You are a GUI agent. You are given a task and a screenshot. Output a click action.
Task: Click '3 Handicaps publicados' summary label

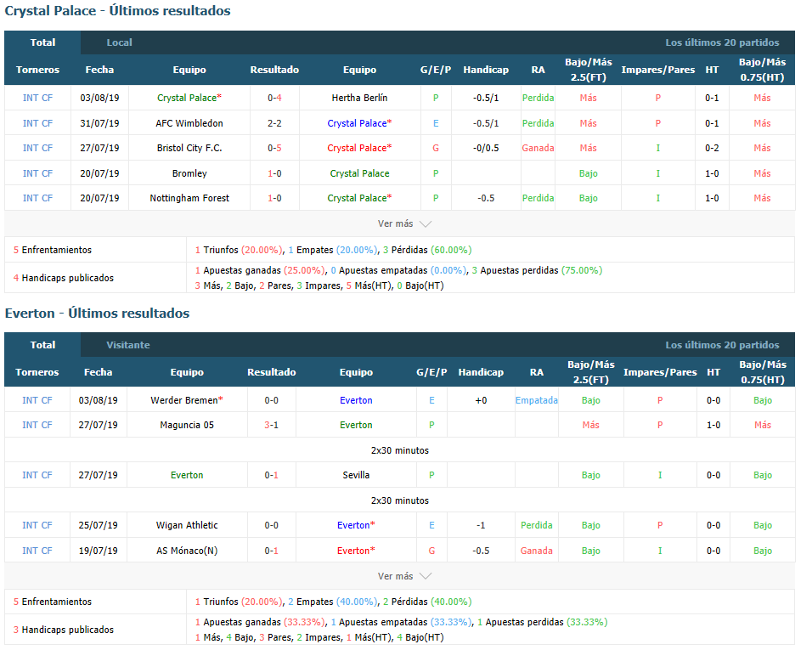tap(64, 630)
